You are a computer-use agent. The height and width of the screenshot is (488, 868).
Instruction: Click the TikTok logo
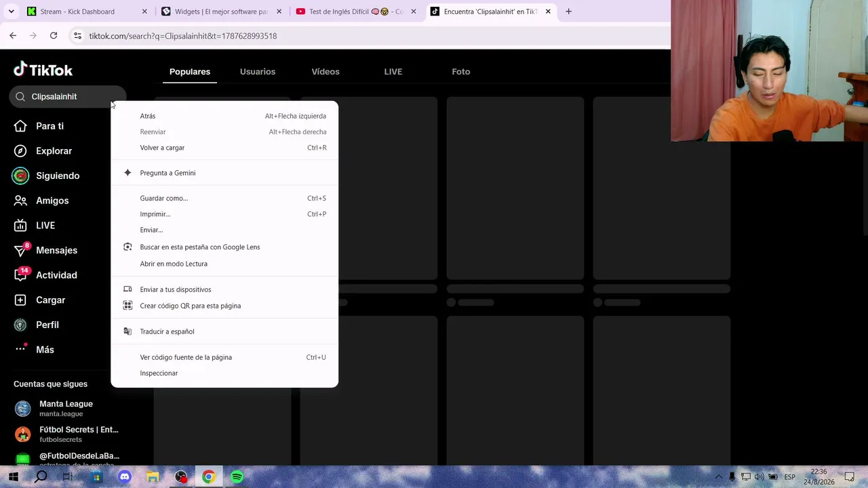(43, 70)
